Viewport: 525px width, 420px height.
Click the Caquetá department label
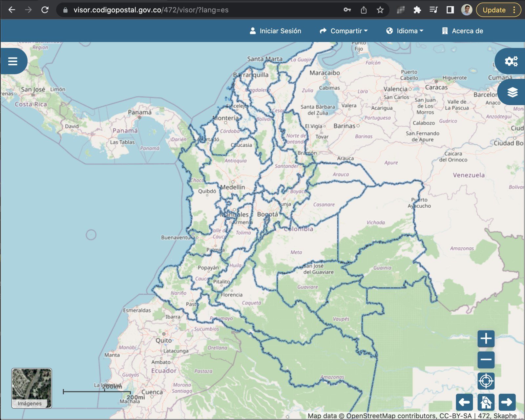click(251, 303)
